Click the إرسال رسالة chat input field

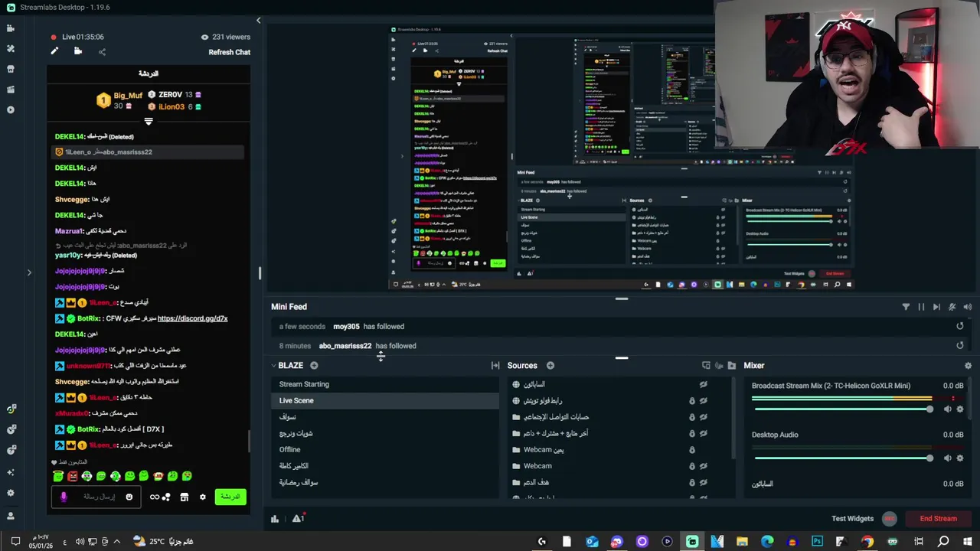point(98,497)
